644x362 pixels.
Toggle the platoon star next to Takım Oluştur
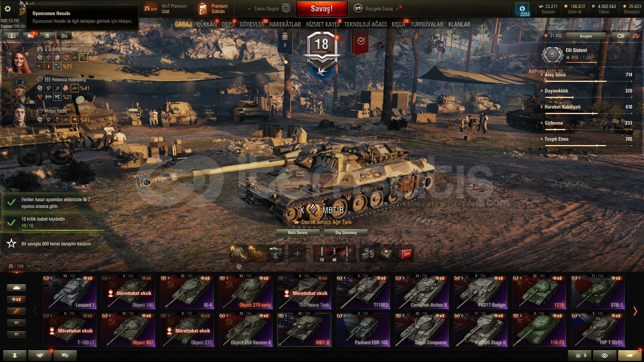(x=286, y=8)
